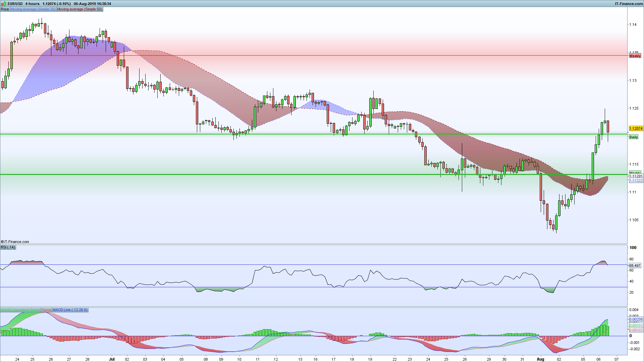
Task: Change the 4 hours timeframe label
Action: click(32, 4)
